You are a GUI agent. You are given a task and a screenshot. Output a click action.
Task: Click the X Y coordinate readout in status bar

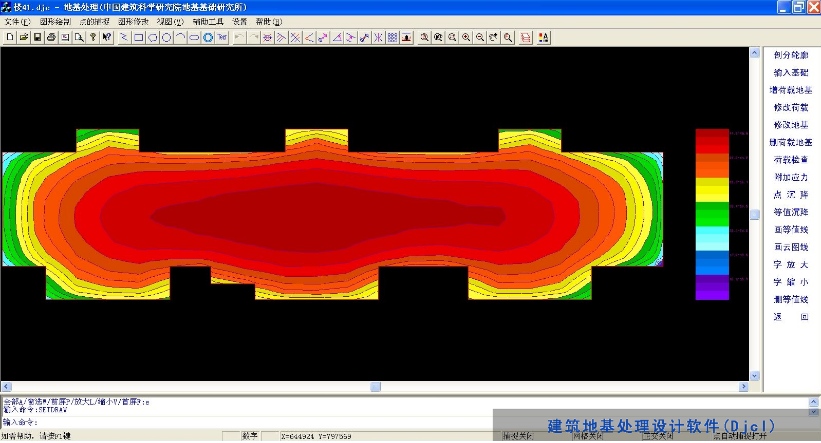coord(316,436)
